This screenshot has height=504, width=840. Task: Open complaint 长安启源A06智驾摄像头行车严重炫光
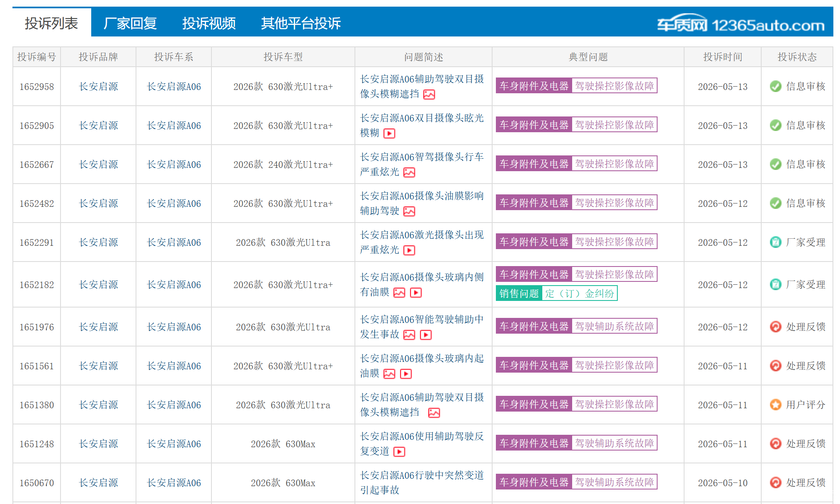tap(422, 164)
